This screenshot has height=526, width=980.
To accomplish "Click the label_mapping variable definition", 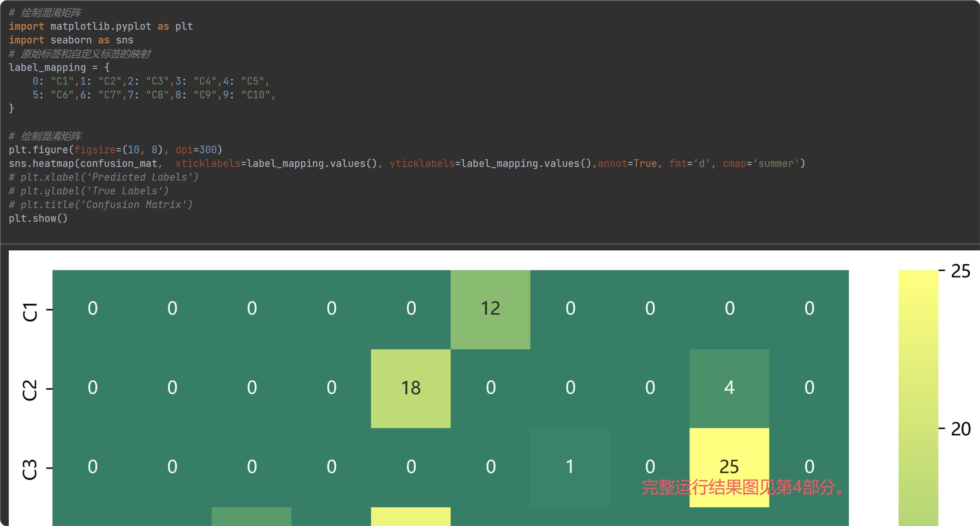I will [47, 67].
